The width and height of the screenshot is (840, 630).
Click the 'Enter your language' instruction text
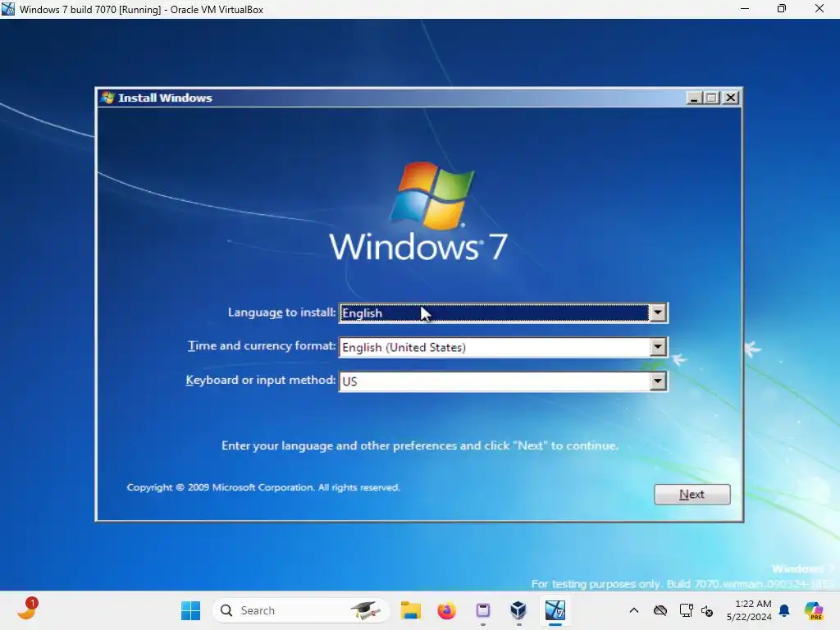[420, 445]
